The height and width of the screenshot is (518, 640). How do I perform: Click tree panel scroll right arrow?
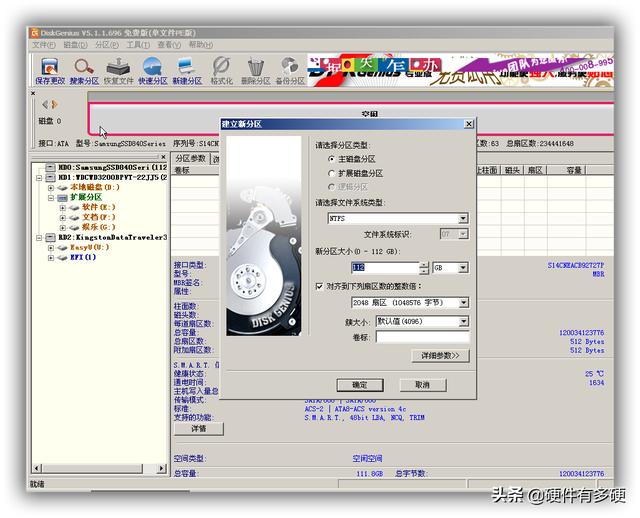(162, 468)
